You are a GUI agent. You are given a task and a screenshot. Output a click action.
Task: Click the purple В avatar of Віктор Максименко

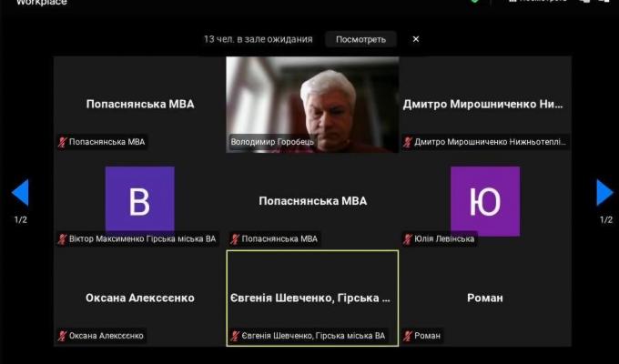click(x=140, y=201)
